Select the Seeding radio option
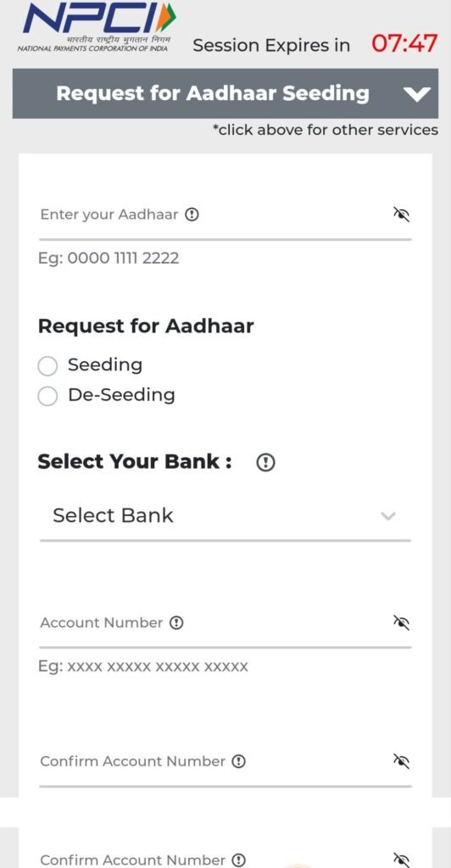Image resolution: width=451 pixels, height=868 pixels. (47, 365)
